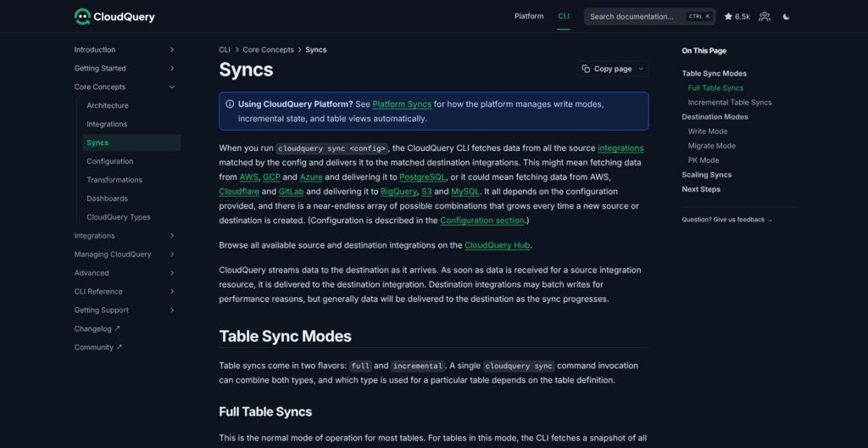This screenshot has height=448, width=868.
Task: Open Dashboards in the sidebar
Action: pos(107,199)
